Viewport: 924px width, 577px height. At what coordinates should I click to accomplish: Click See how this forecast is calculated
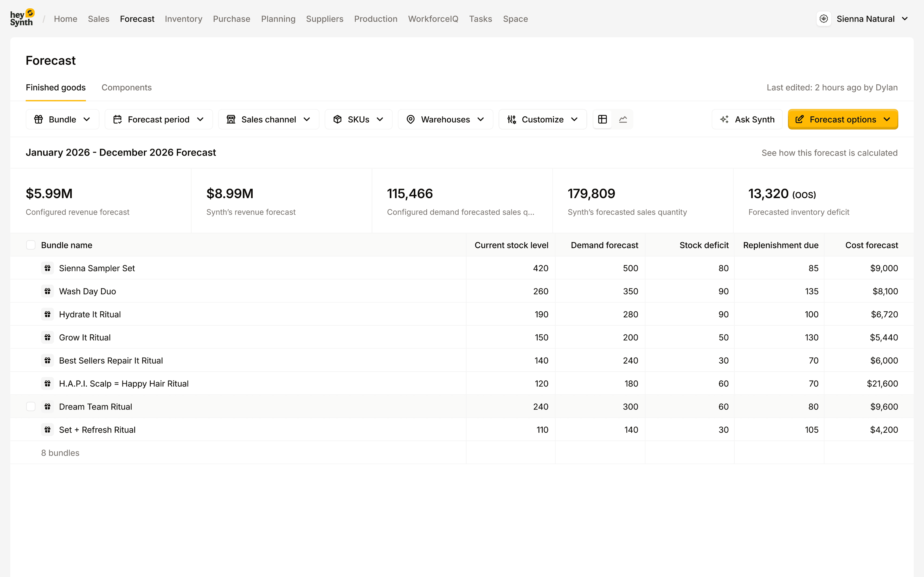(829, 152)
